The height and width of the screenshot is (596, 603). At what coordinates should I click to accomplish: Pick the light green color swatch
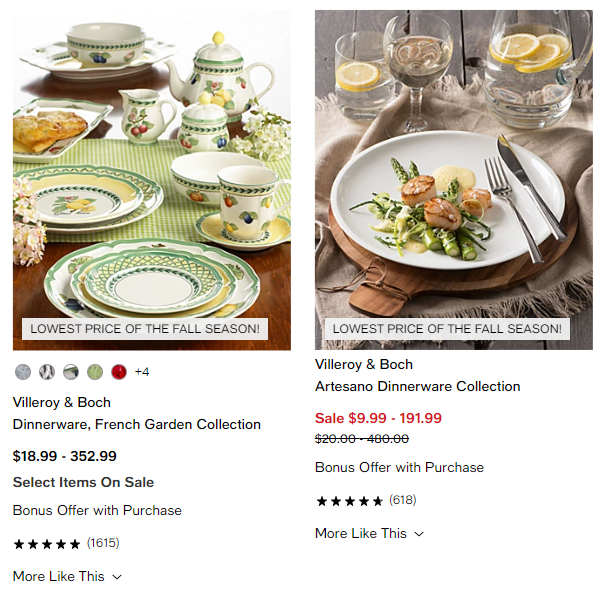pos(95,372)
